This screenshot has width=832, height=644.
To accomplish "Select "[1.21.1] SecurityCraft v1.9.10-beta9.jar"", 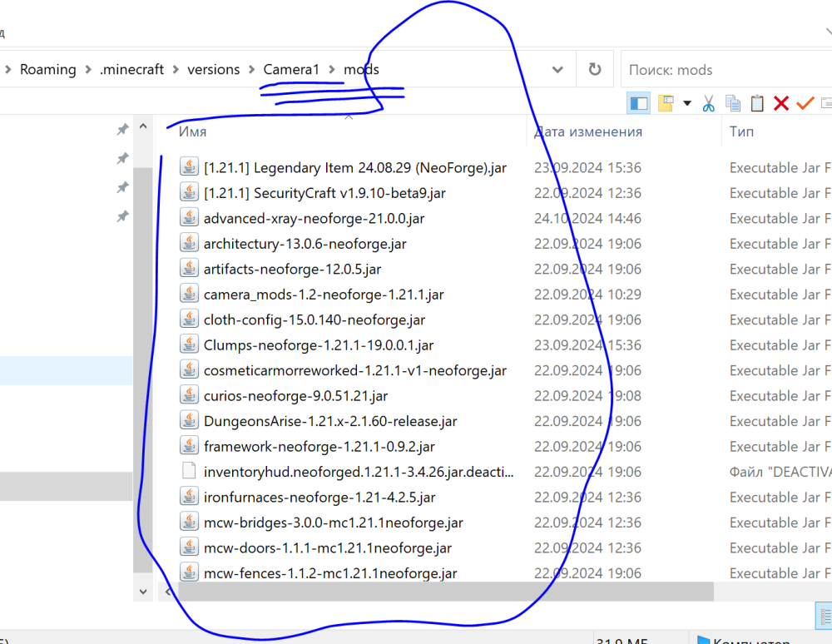I will click(324, 193).
